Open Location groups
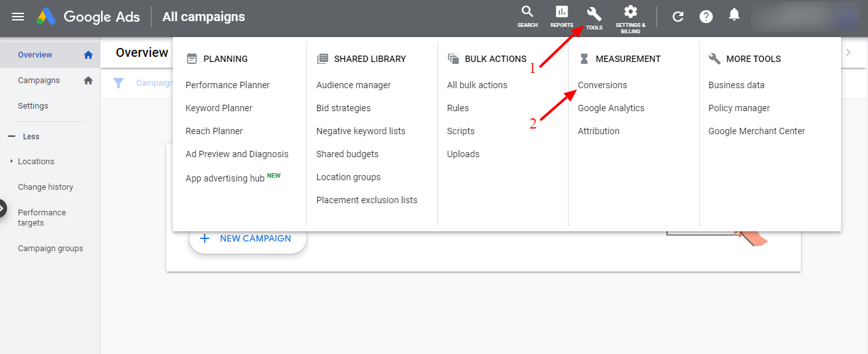The height and width of the screenshot is (354, 868). point(349,177)
